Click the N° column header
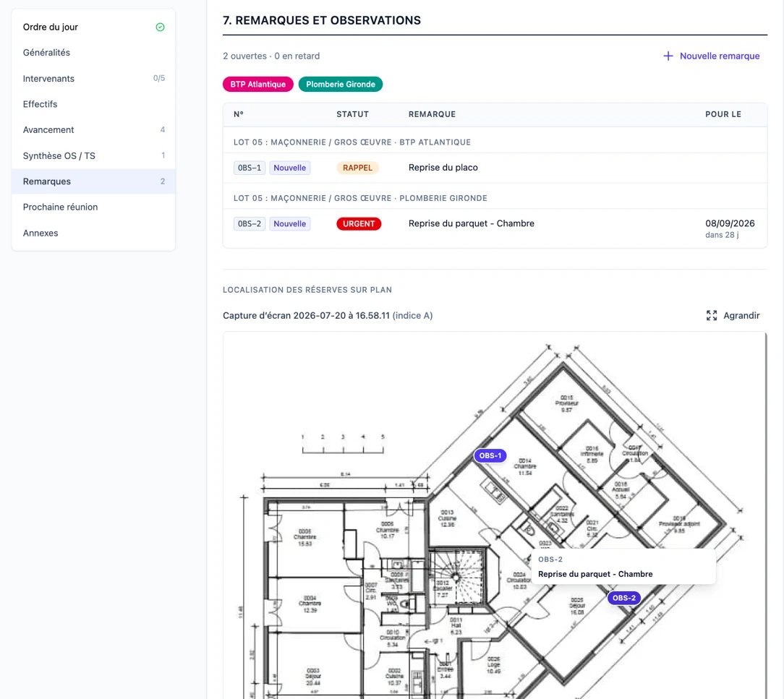 239,114
